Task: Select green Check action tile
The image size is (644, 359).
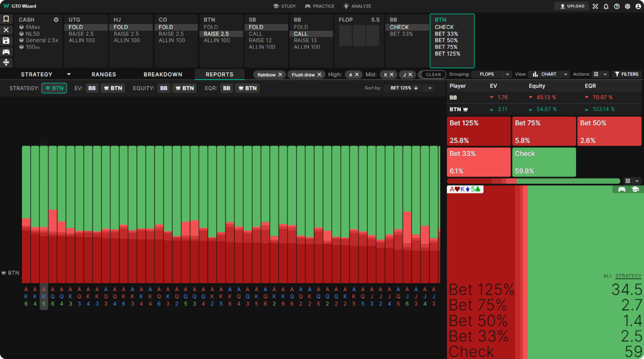Action: [544, 162]
